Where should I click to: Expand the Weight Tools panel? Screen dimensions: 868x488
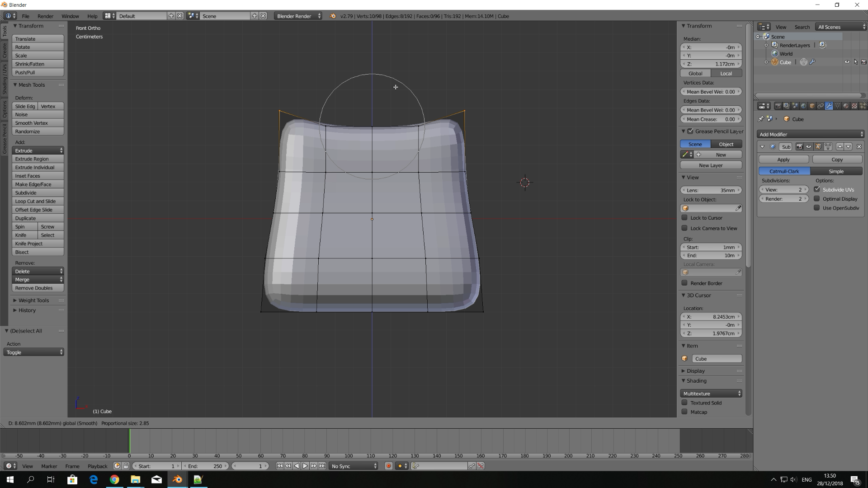(33, 300)
